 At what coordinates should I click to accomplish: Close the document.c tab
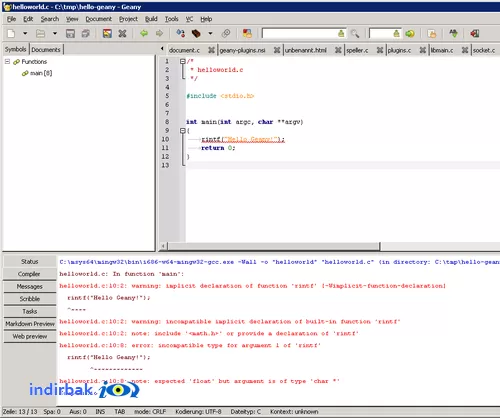tap(211, 50)
